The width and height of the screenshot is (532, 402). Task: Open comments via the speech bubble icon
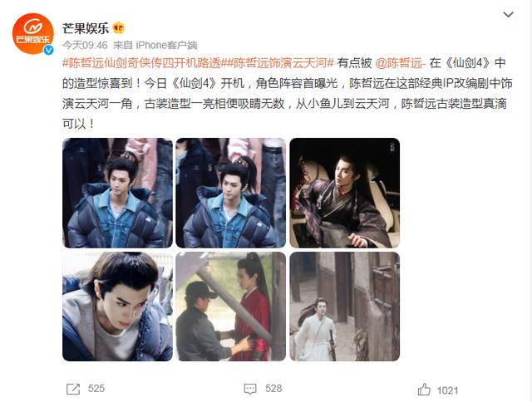pyautogui.click(x=250, y=389)
